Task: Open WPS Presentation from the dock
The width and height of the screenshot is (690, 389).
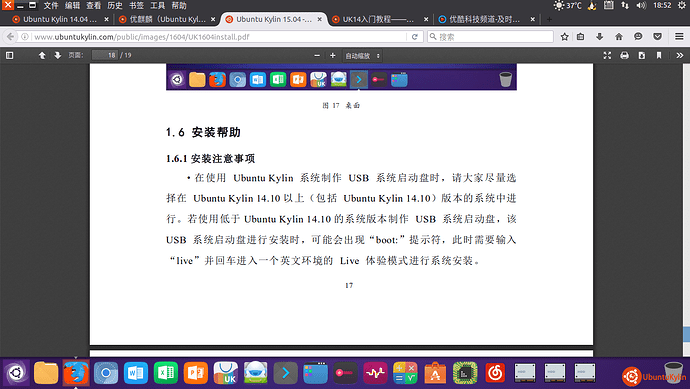Action: click(196, 373)
